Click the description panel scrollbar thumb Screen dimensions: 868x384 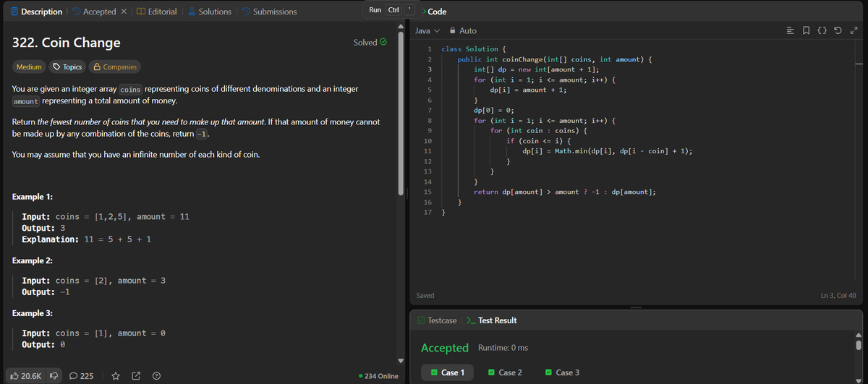click(401, 112)
